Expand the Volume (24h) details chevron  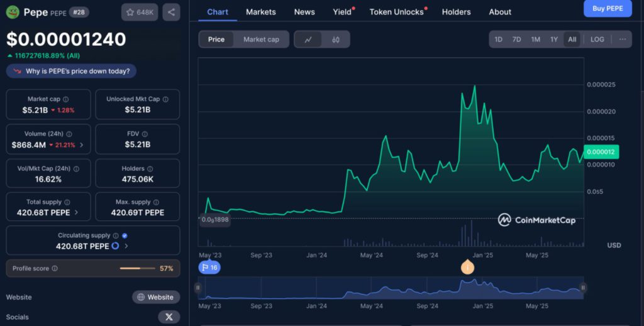pos(81,145)
